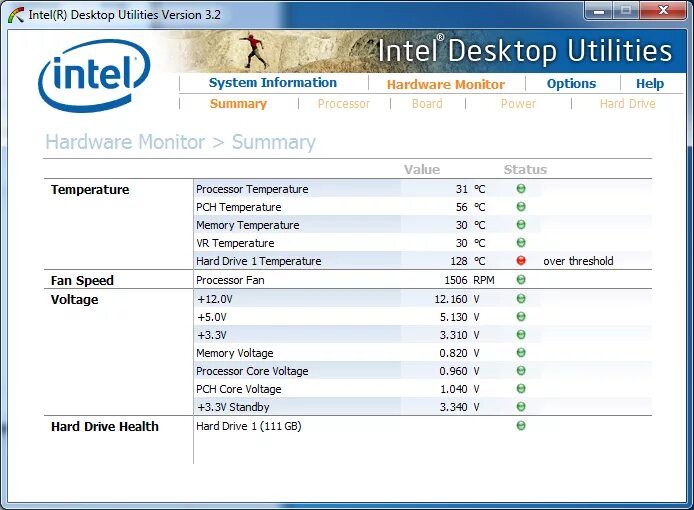Click the 'Temperature' section heading
This screenshot has height=510, width=694.
(x=90, y=189)
